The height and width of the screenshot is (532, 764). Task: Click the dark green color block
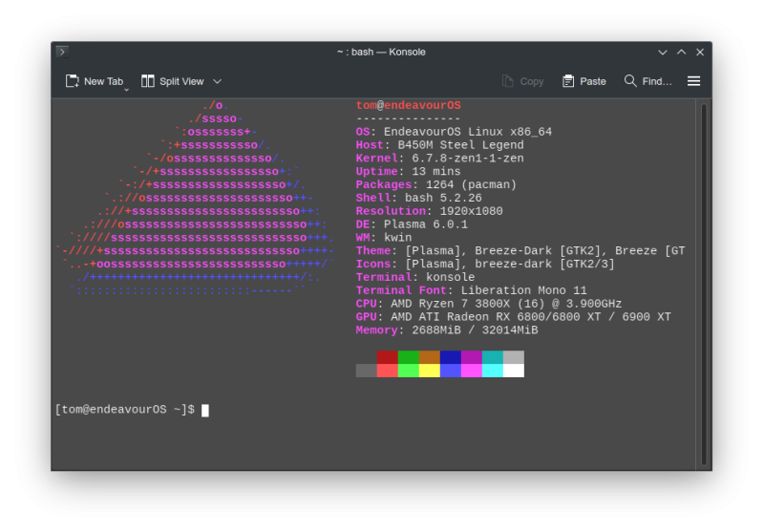[x=409, y=357]
